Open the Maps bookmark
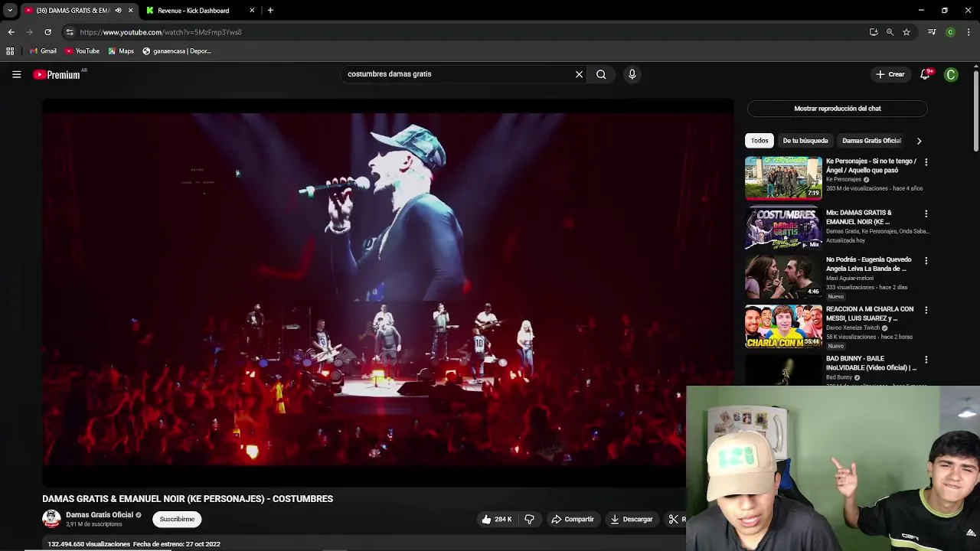Image resolution: width=980 pixels, height=551 pixels. click(121, 51)
